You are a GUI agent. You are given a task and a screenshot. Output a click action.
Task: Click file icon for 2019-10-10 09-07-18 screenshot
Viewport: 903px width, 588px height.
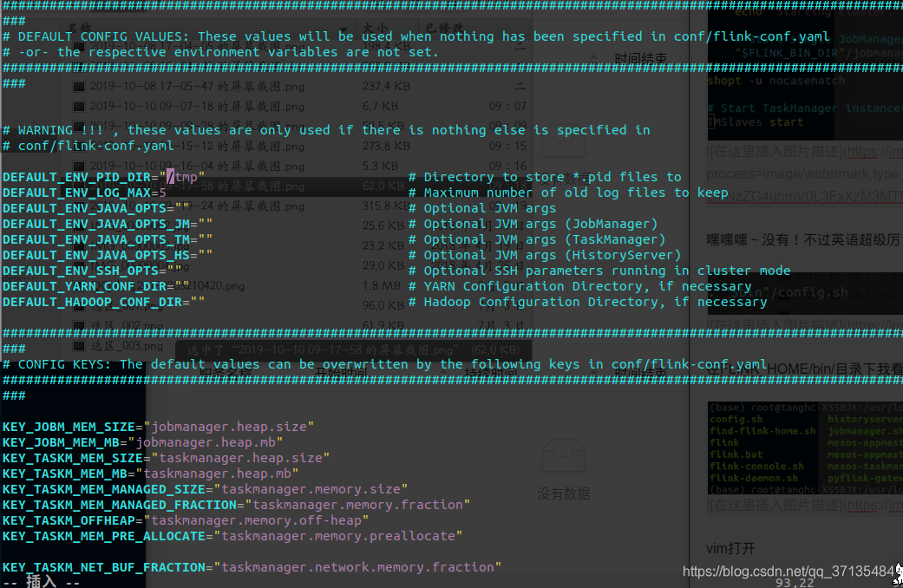[79, 107]
